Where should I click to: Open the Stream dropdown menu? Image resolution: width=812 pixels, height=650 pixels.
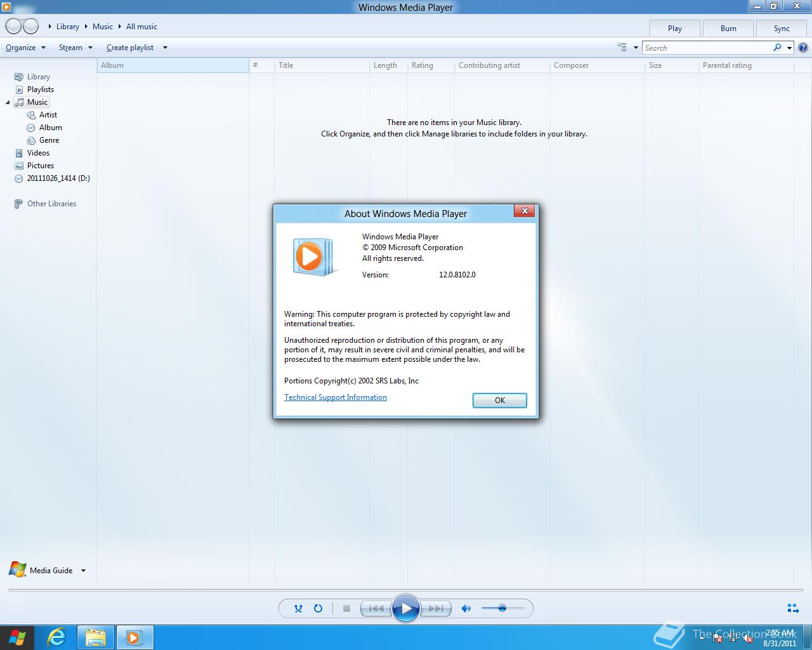pos(75,48)
